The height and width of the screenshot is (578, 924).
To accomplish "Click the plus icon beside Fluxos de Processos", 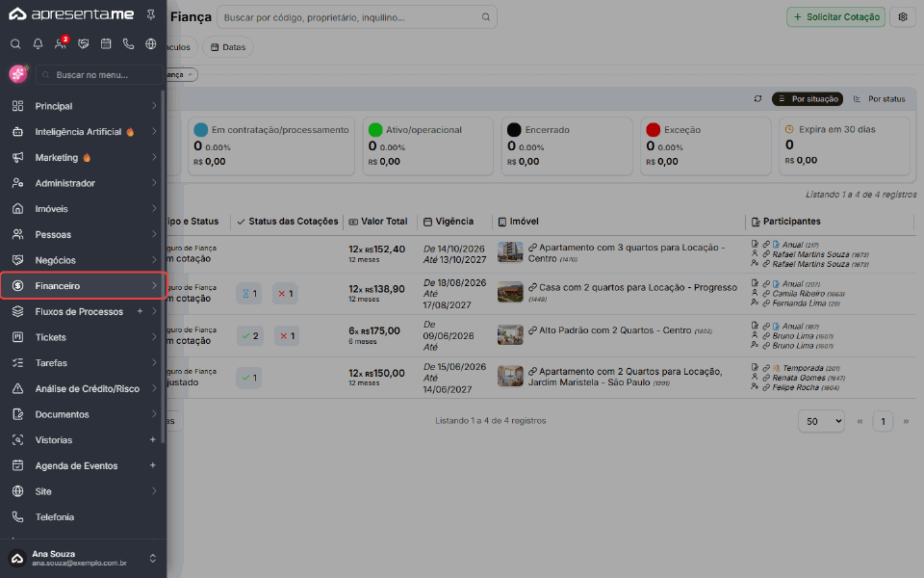I will click(x=140, y=311).
